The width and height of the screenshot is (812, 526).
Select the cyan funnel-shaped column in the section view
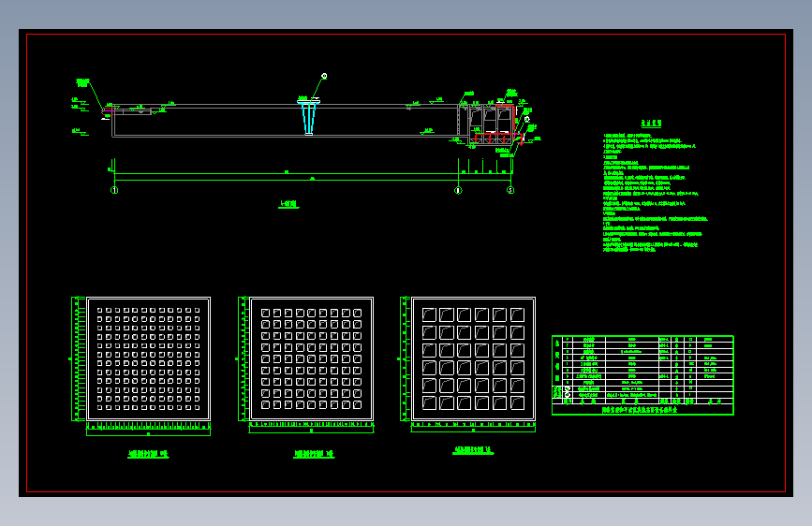pyautogui.click(x=309, y=116)
